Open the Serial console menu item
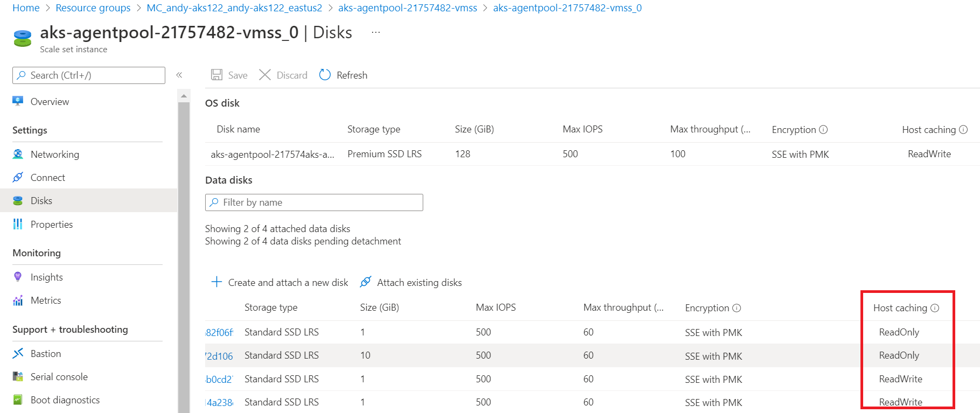Screen dimensions: 980x413 [59, 377]
